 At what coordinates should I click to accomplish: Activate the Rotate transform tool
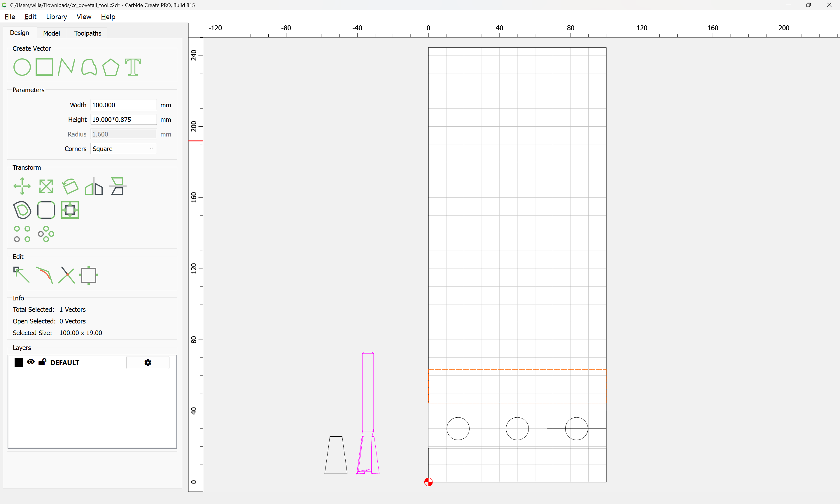pos(70,186)
